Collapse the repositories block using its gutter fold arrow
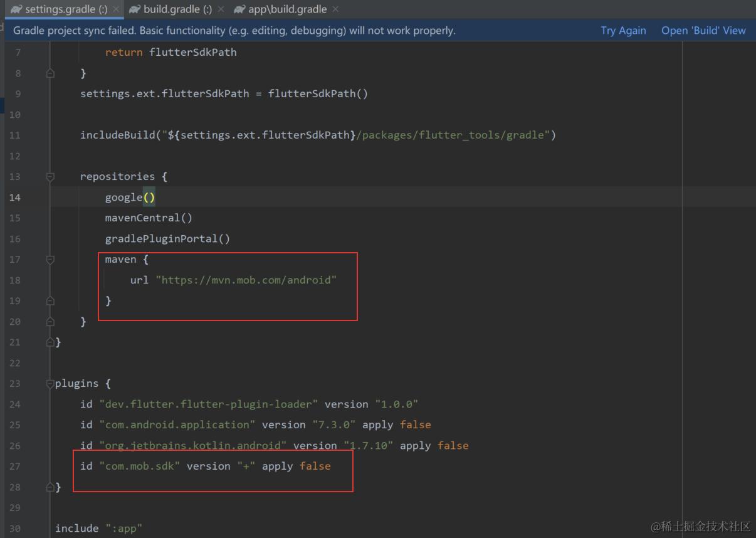This screenshot has width=756, height=538. [50, 176]
